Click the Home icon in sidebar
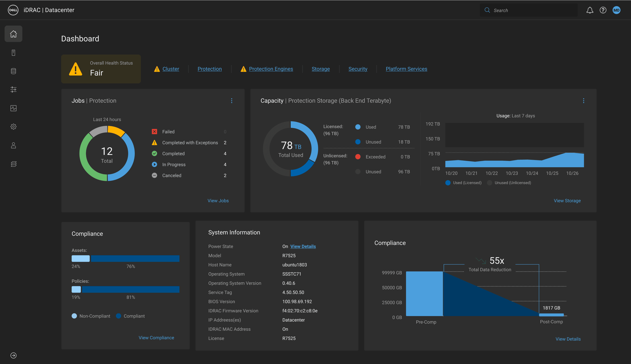Viewport: 631px width, 364px height. 14,34
